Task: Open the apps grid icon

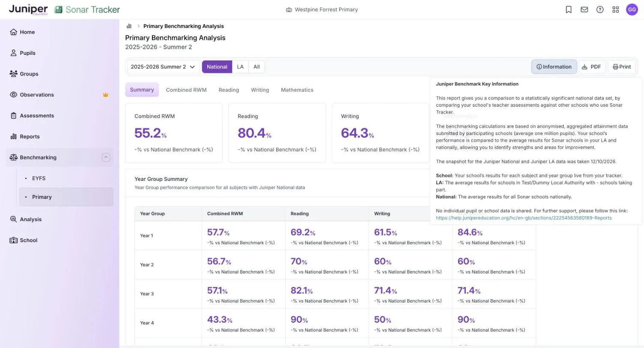Action: [x=616, y=9]
